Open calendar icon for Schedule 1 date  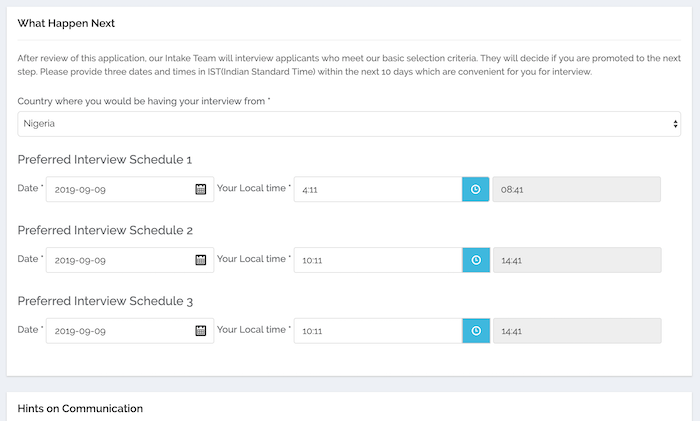(x=201, y=189)
